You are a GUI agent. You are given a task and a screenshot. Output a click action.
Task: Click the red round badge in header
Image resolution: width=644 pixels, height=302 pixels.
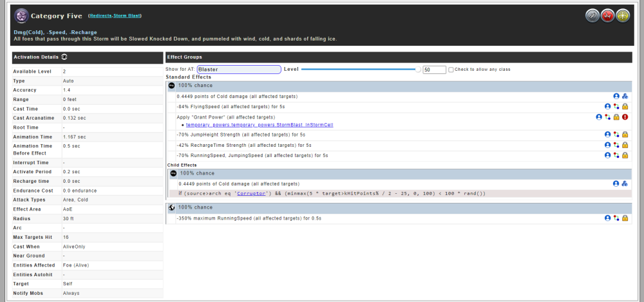(607, 16)
